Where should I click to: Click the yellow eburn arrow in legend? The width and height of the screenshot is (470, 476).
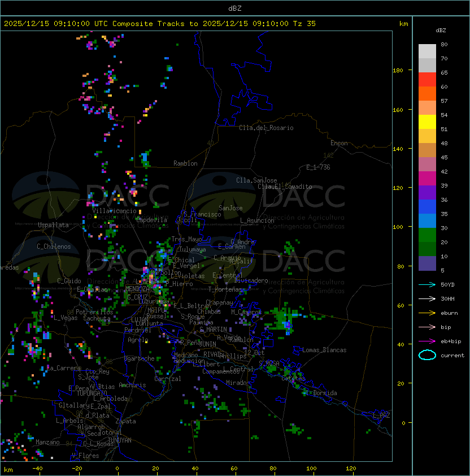pos(427,313)
